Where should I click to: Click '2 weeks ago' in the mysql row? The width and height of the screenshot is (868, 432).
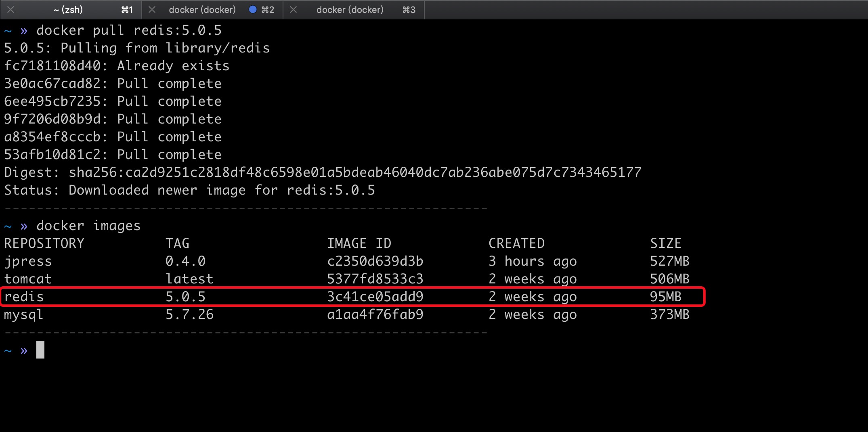click(x=533, y=315)
